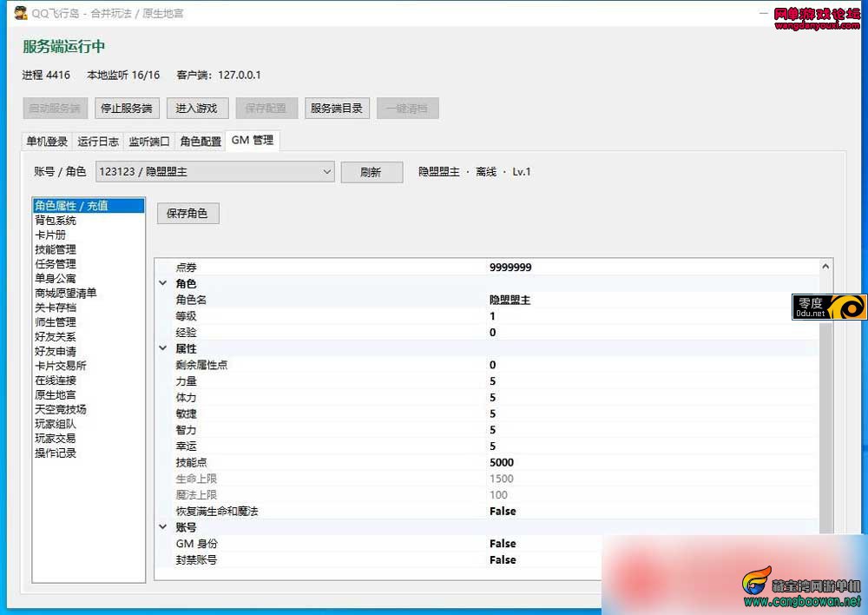Screen dimensions: 868x615
Task: Switch to the 单机登录 tab
Action: (x=47, y=142)
